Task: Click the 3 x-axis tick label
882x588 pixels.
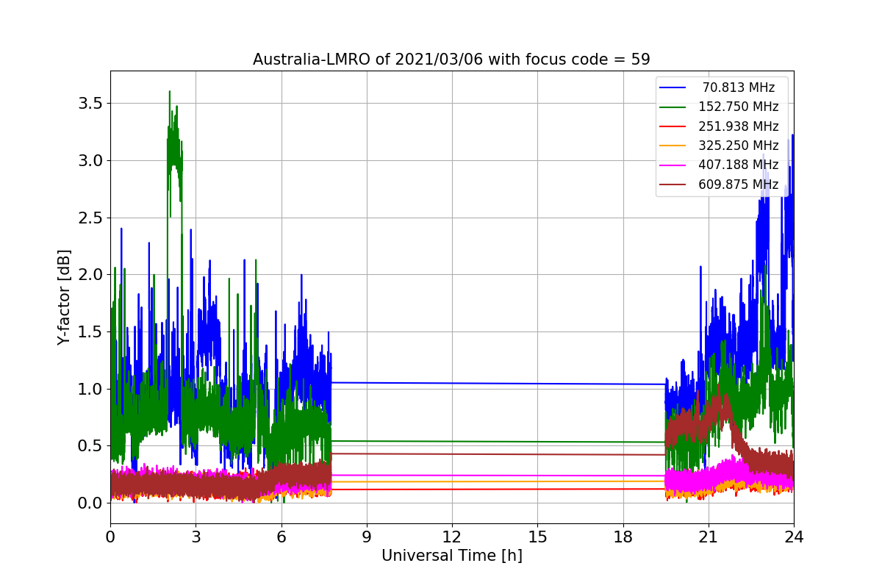Action: [x=196, y=537]
